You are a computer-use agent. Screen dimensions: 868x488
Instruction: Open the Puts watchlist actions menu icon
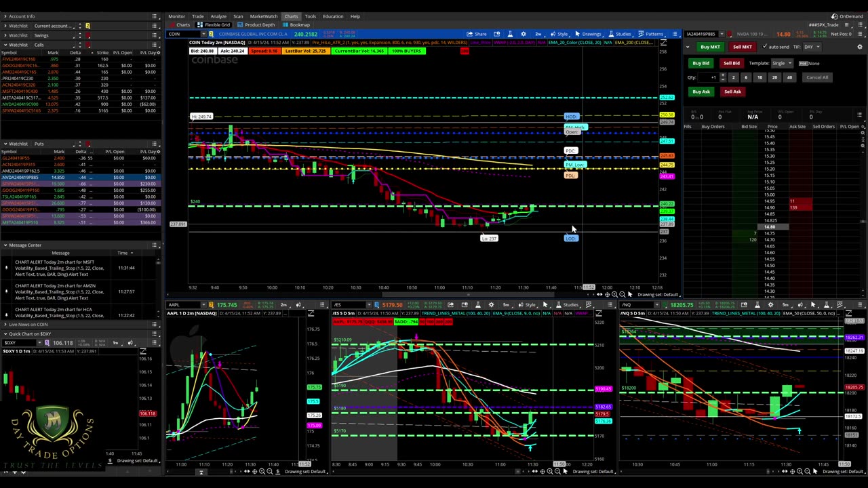coord(155,144)
